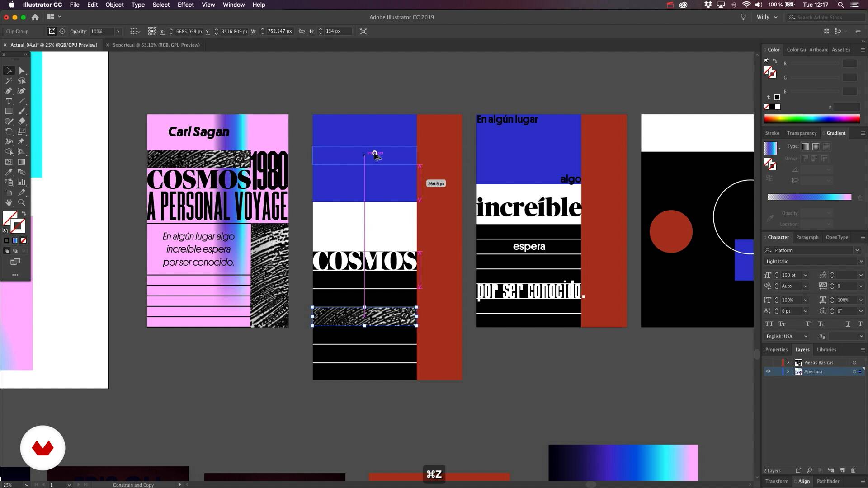
Task: Click the Home icon in top bar
Action: (x=35, y=17)
